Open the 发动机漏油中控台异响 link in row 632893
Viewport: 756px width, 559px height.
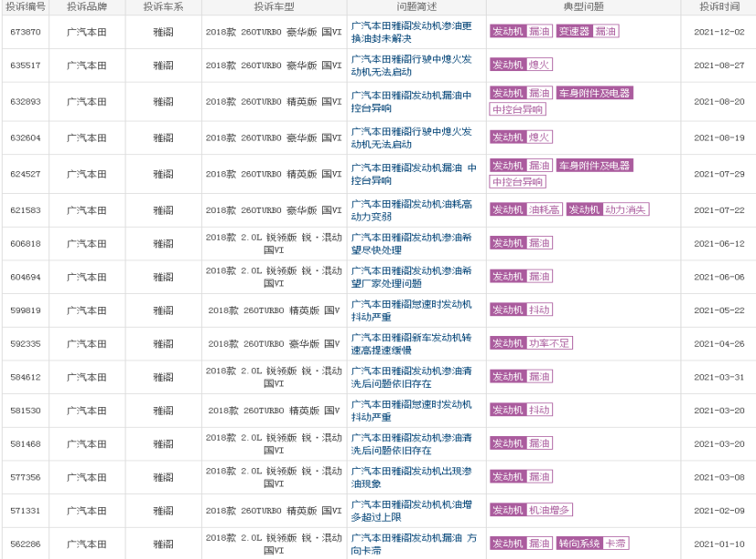pos(411,102)
